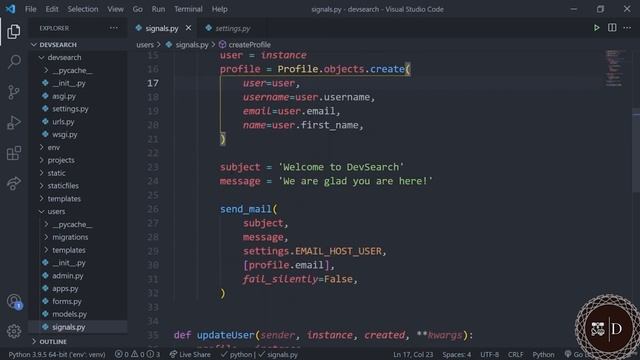Change CRLF end of line sequence
640x360 pixels.
[516, 354]
